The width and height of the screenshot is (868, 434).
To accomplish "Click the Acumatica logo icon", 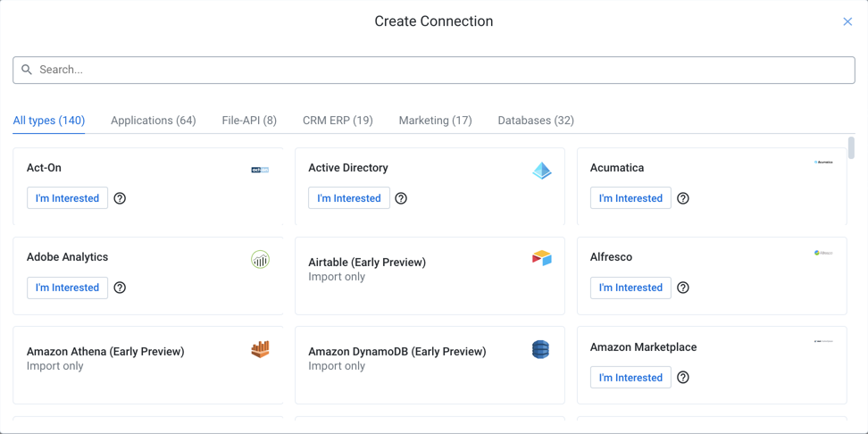I will 823,163.
